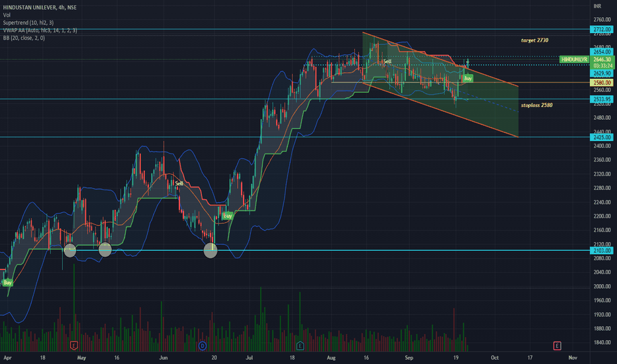Click the 2732.00 horizontal line price label
617x364 pixels.
tap(602, 30)
